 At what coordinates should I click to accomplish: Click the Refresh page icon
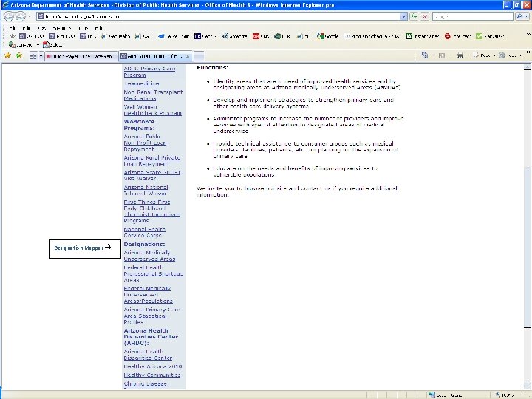[x=414, y=16]
